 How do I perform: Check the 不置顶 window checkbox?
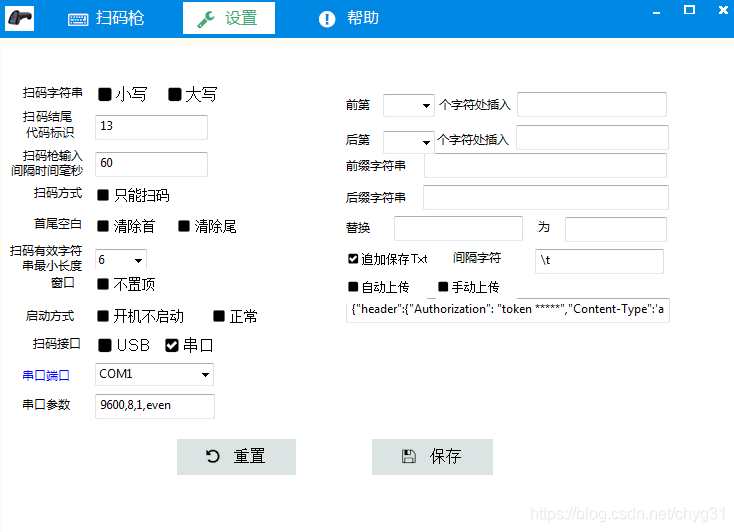(103, 284)
